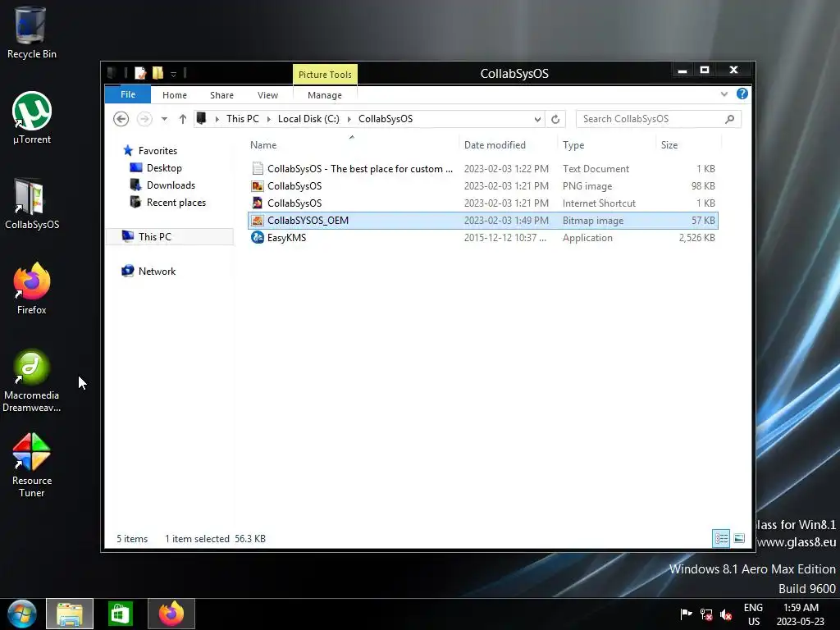Refresh the CollabSysOS folder view
Viewport: 840px width, 630px height.
555,119
